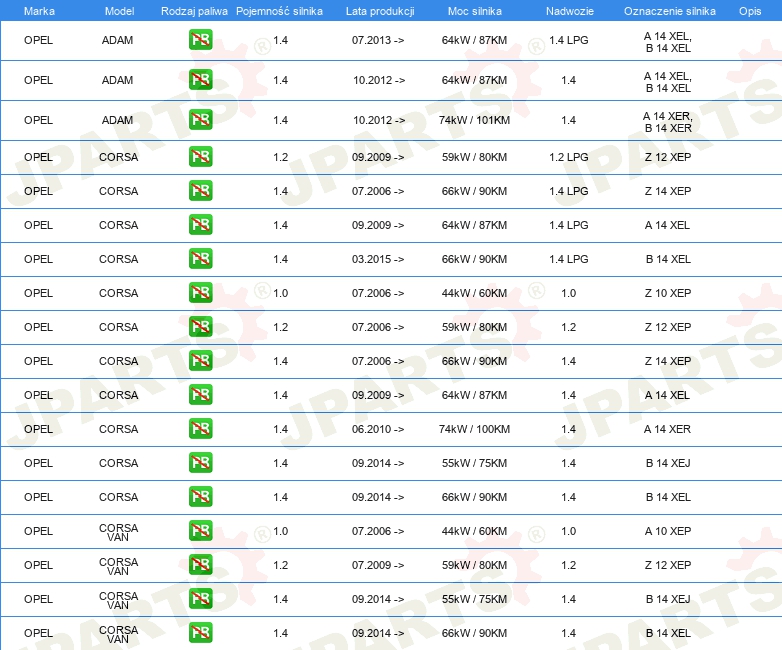This screenshot has height=650, width=782.
Task: Select the fuel icon in CORSA 1.4 non-LPG A 14 XEL row
Action: tap(200, 395)
